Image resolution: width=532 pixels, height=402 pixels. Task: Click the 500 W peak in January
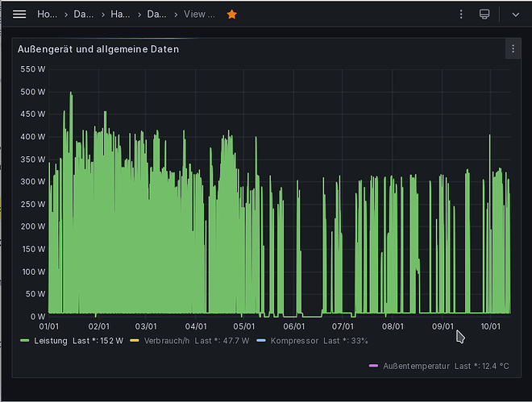pos(71,93)
